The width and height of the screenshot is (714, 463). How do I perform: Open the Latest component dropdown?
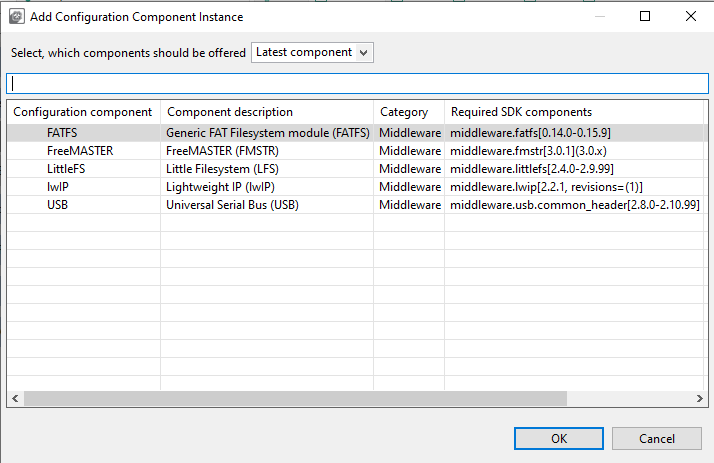(312, 52)
